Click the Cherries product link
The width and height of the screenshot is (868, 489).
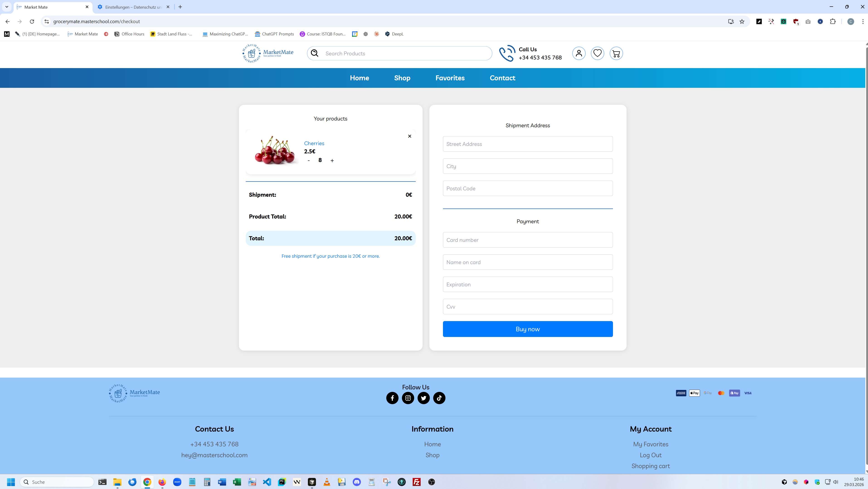point(314,143)
